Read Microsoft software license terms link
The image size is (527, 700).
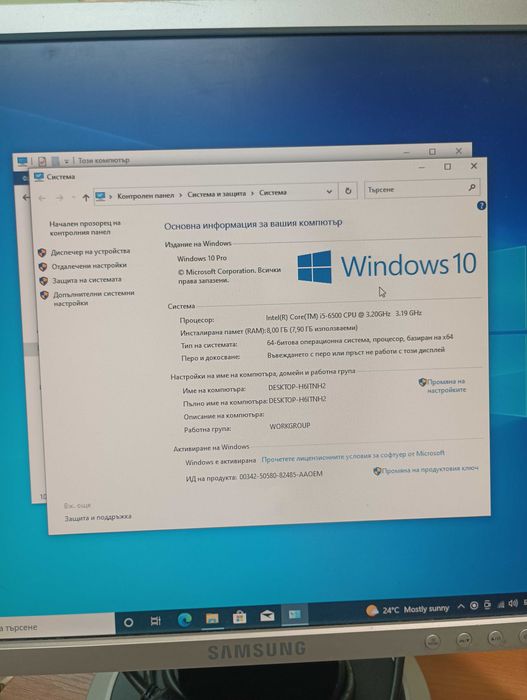click(353, 456)
